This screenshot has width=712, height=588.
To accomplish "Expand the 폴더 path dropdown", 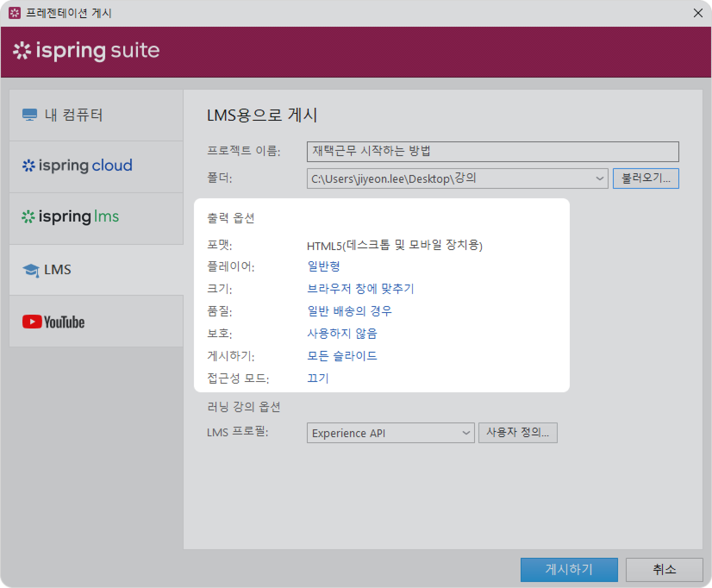I will click(599, 178).
